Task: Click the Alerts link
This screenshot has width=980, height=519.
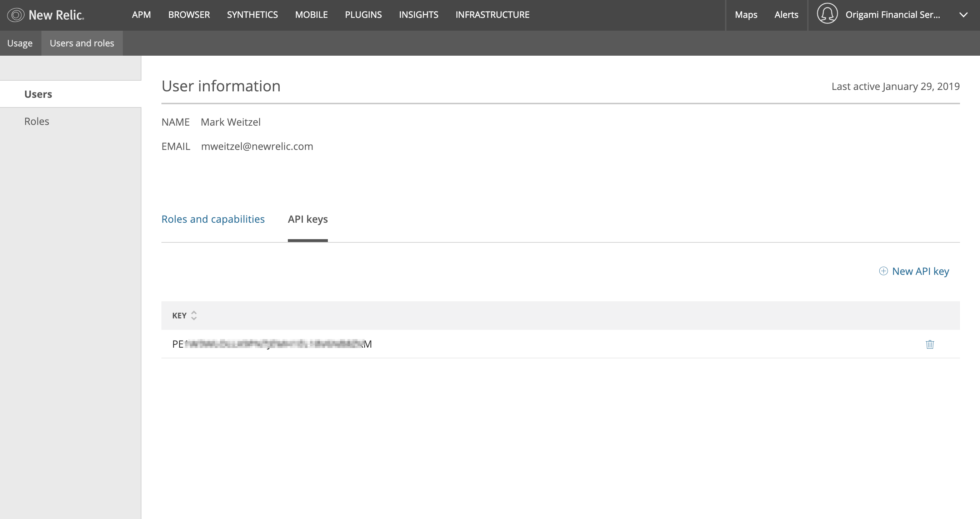Action: (786, 15)
